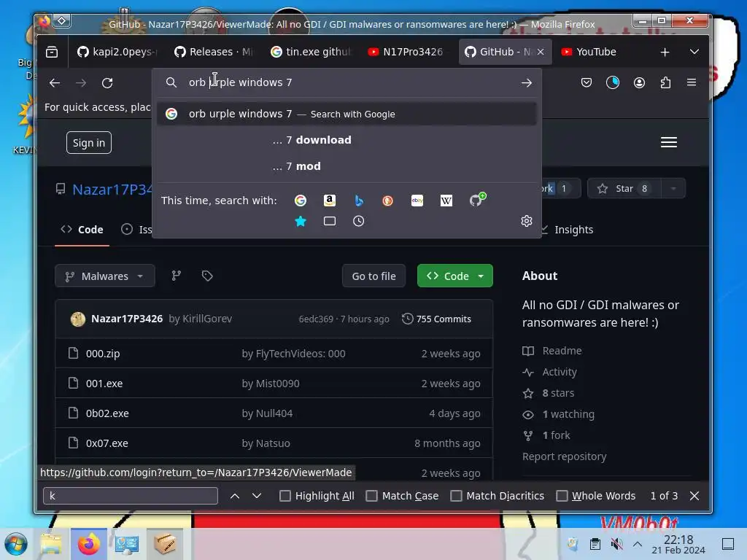Search in open Tabs icon
Screen dimensions: 747x560
pyautogui.click(x=330, y=221)
